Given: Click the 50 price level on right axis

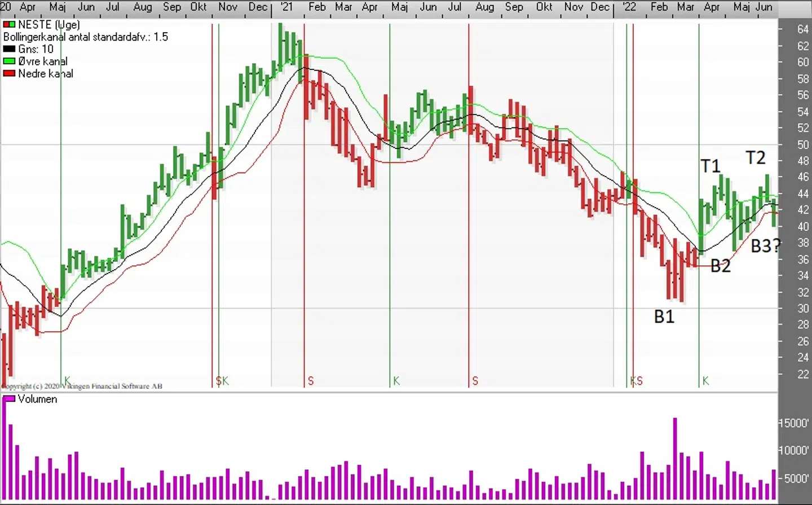Looking at the screenshot, I should pyautogui.click(x=802, y=144).
